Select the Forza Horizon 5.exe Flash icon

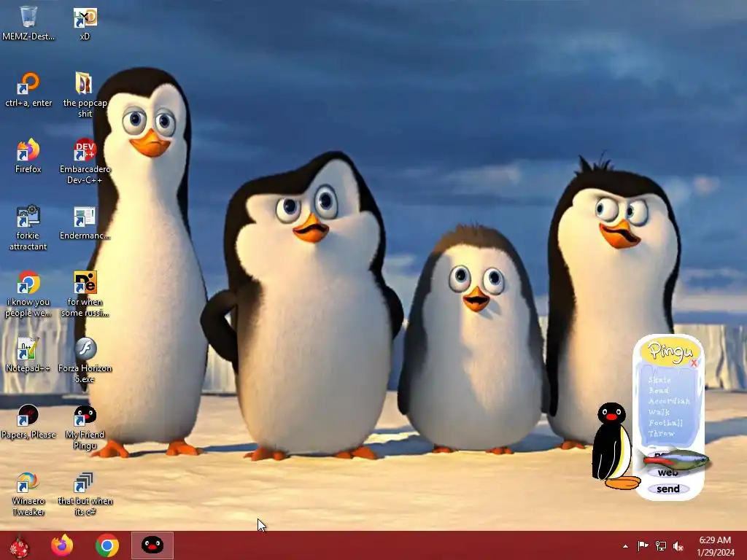(85, 360)
